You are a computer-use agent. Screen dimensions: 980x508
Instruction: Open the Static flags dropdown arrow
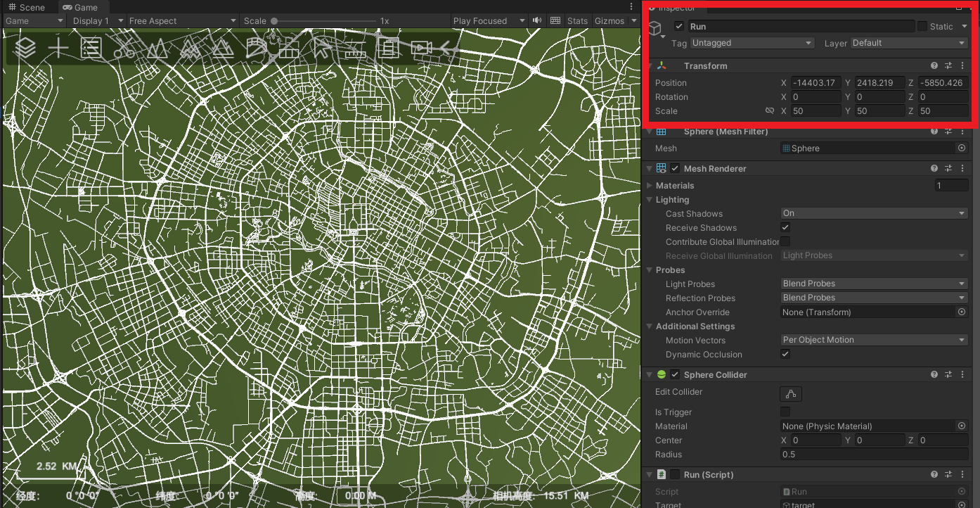pos(964,26)
